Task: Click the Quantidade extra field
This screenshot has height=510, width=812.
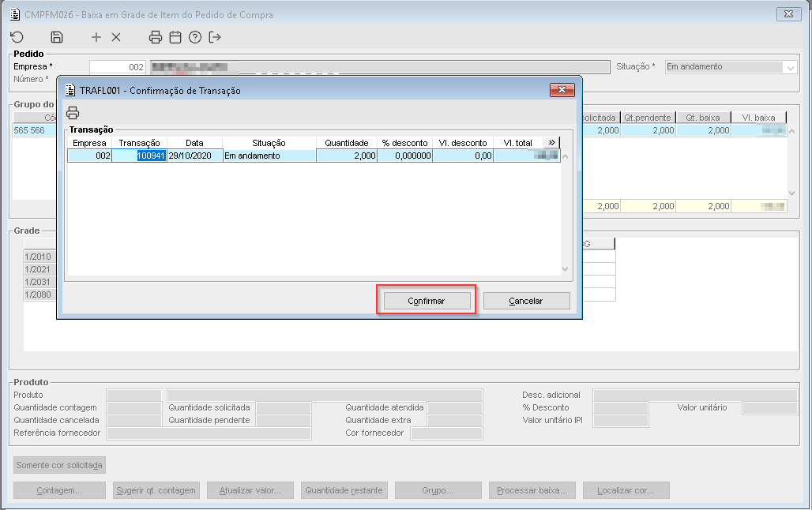Action: (455, 421)
